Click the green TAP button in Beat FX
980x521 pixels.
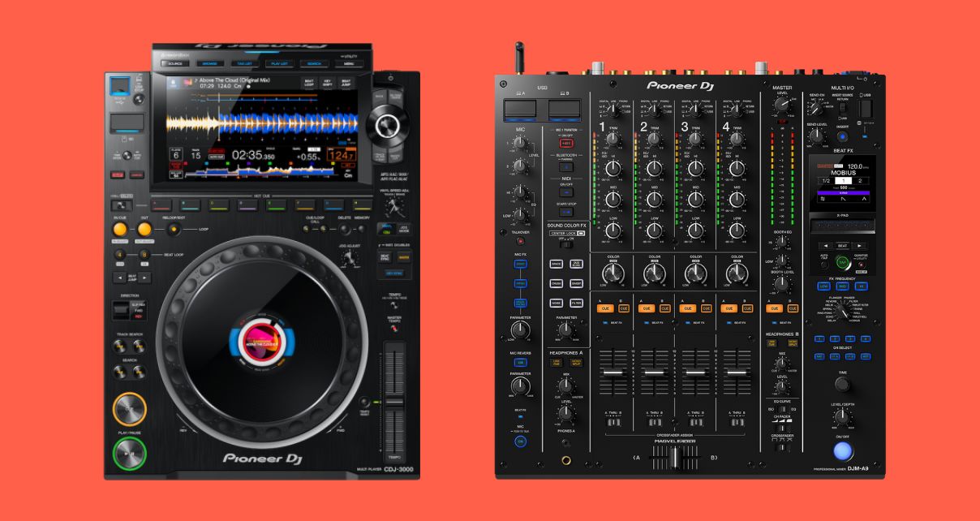click(x=844, y=262)
